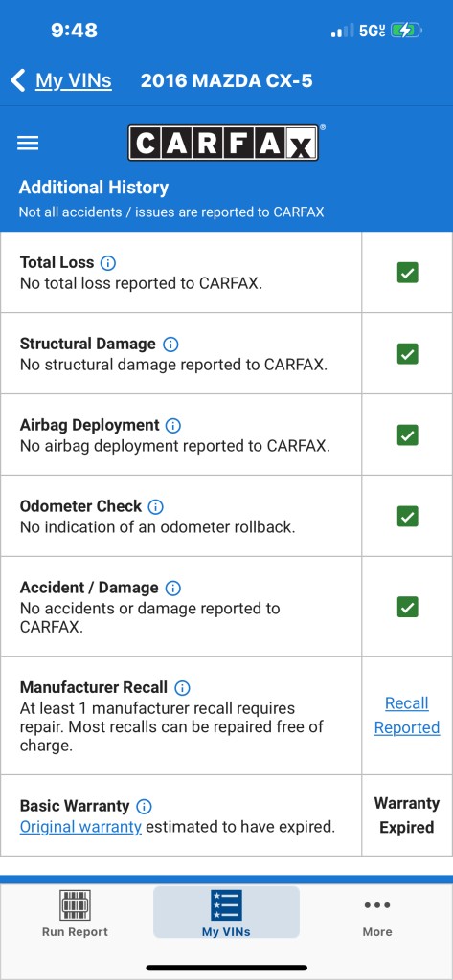Open Airbag Deployment info icon
Screen dimensions: 453x980
point(172,426)
